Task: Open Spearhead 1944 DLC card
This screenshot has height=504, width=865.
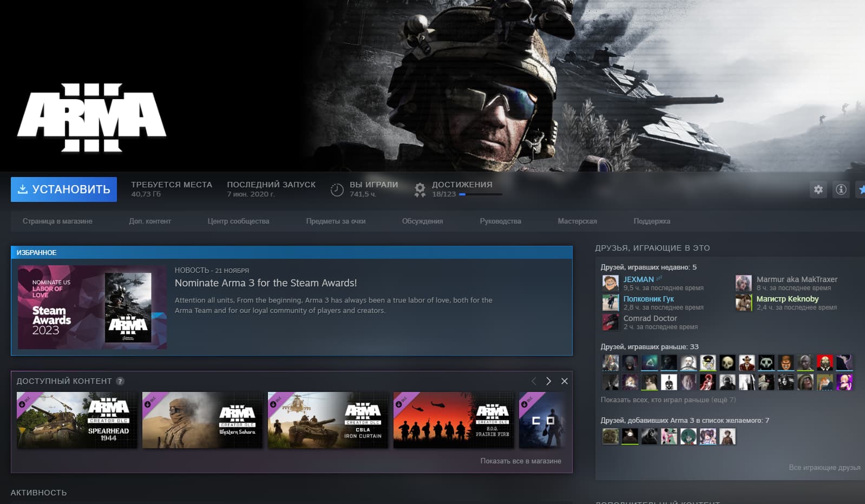Action: pos(77,420)
